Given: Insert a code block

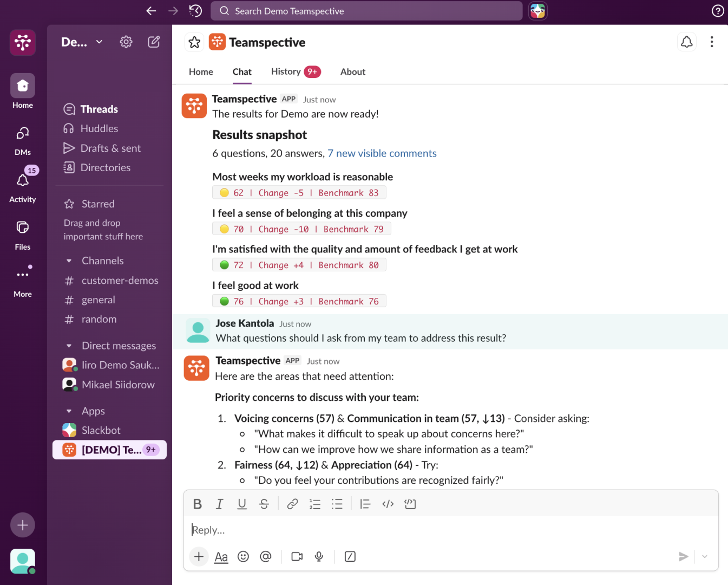Looking at the screenshot, I should (410, 504).
